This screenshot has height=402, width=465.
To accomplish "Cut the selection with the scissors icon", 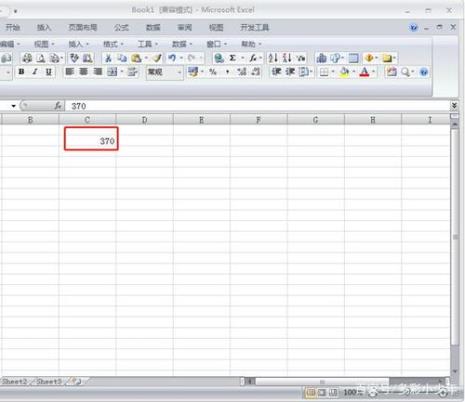I will tap(108, 58).
